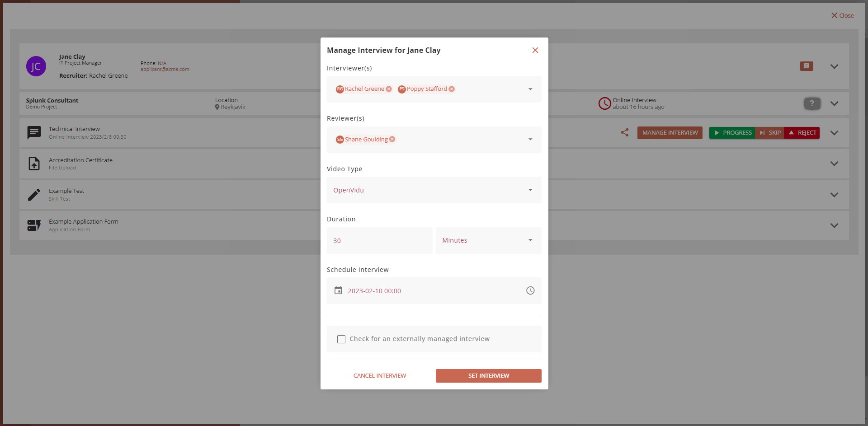Remove Shane Goulding from reviewers
Viewport: 868px width, 426px height.
tap(392, 139)
